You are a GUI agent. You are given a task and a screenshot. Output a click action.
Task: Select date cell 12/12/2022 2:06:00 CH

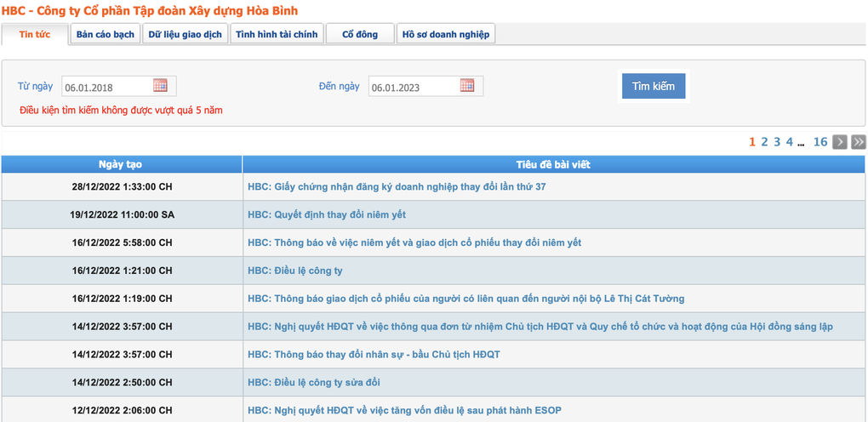[122, 410]
